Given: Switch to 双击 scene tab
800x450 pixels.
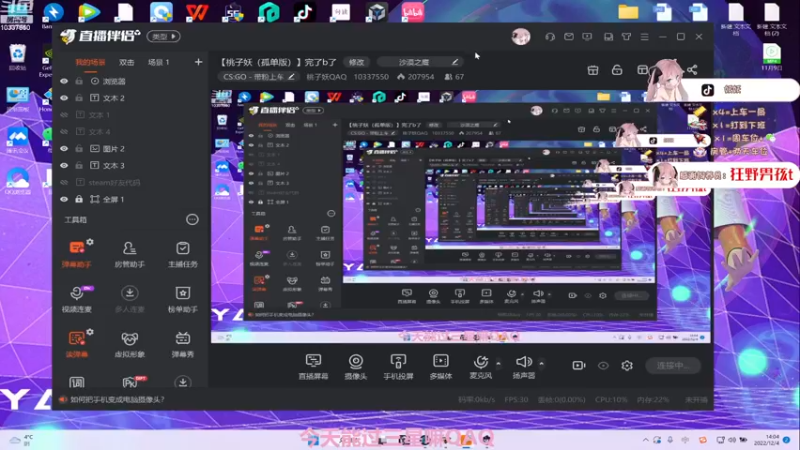Looking at the screenshot, I should click(x=127, y=62).
